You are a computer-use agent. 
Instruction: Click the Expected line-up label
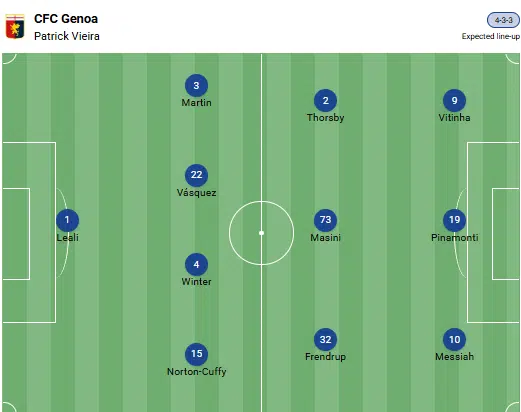(491, 36)
